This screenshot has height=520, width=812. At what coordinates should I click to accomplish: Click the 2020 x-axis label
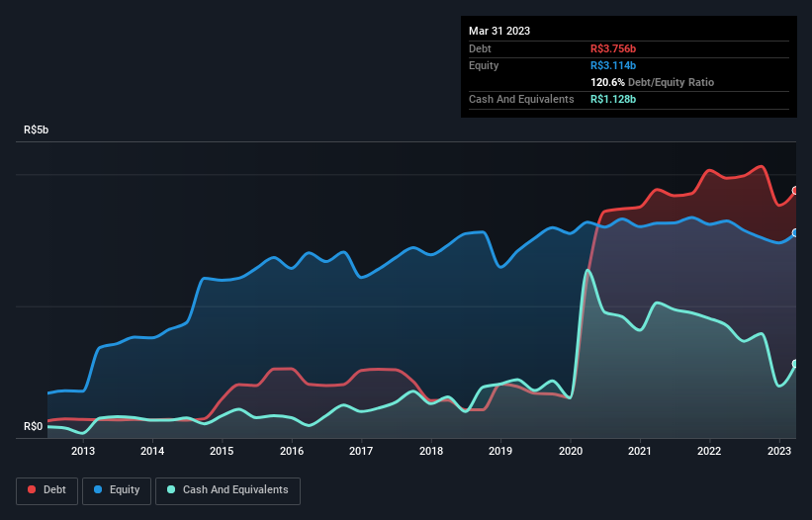point(570,451)
